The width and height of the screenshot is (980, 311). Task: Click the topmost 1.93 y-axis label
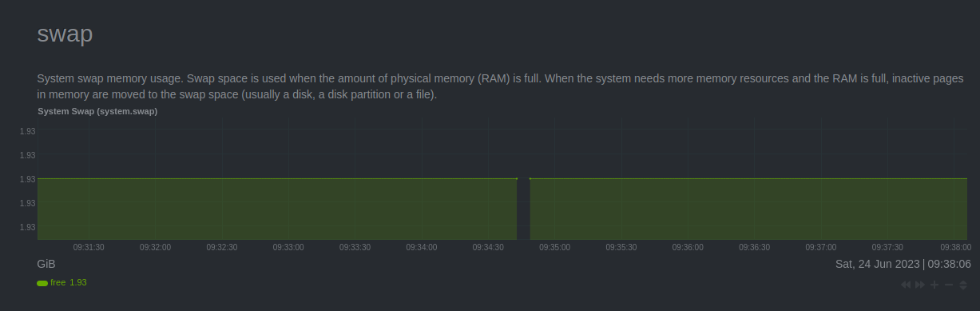(x=27, y=131)
